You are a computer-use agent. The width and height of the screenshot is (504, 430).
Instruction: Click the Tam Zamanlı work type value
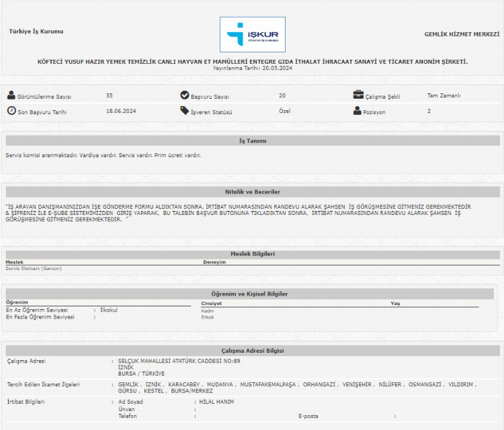[444, 95]
